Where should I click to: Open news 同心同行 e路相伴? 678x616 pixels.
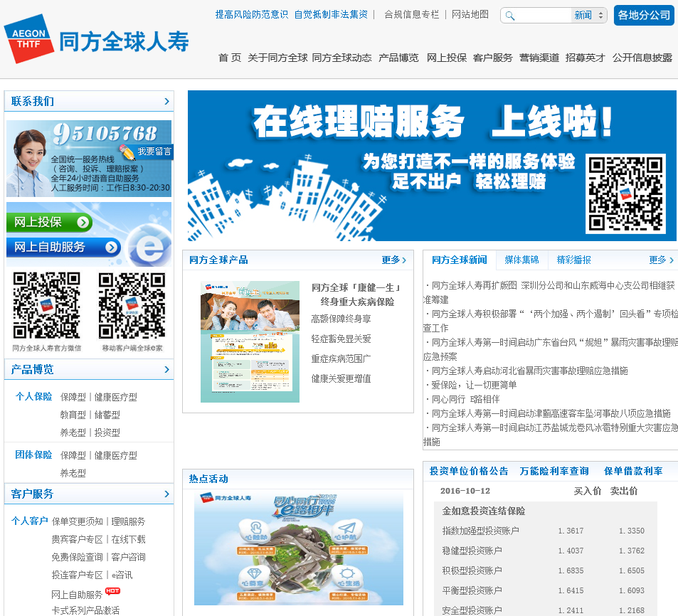(x=466, y=400)
